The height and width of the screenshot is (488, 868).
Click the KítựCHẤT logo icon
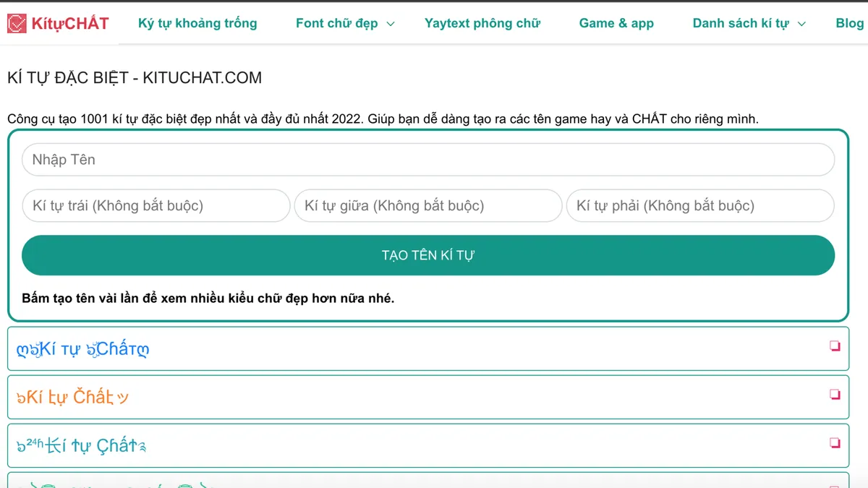(17, 23)
